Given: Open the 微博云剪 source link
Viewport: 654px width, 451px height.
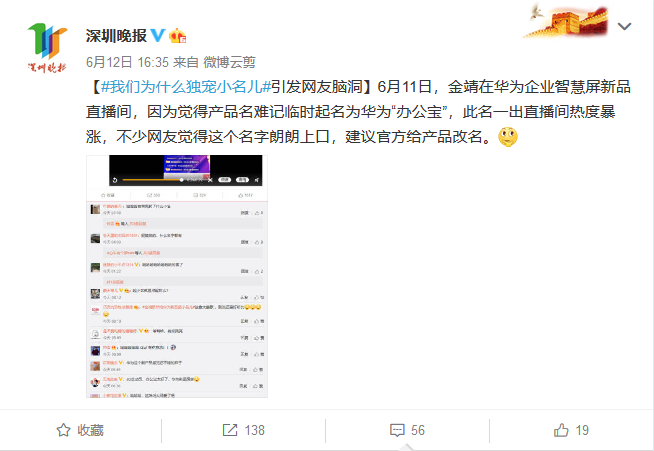Looking at the screenshot, I should click(x=229, y=62).
